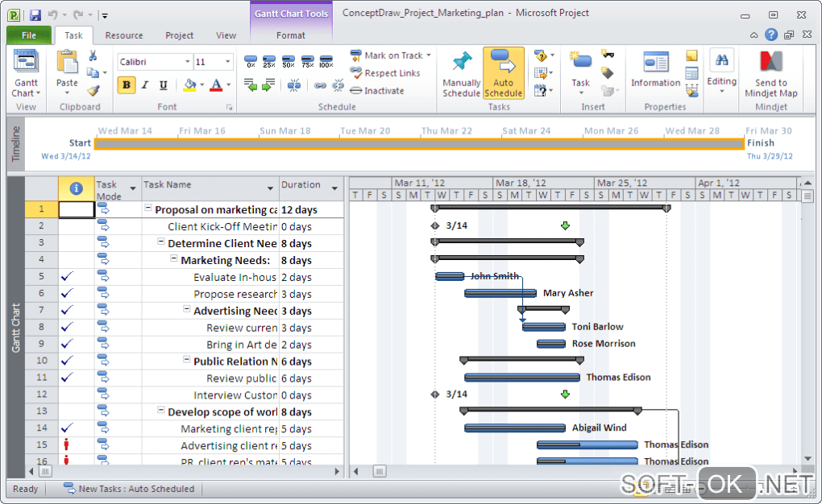Screen dimensions: 822x504
Task: Click the Notes icon in Properties group
Action: click(691, 56)
